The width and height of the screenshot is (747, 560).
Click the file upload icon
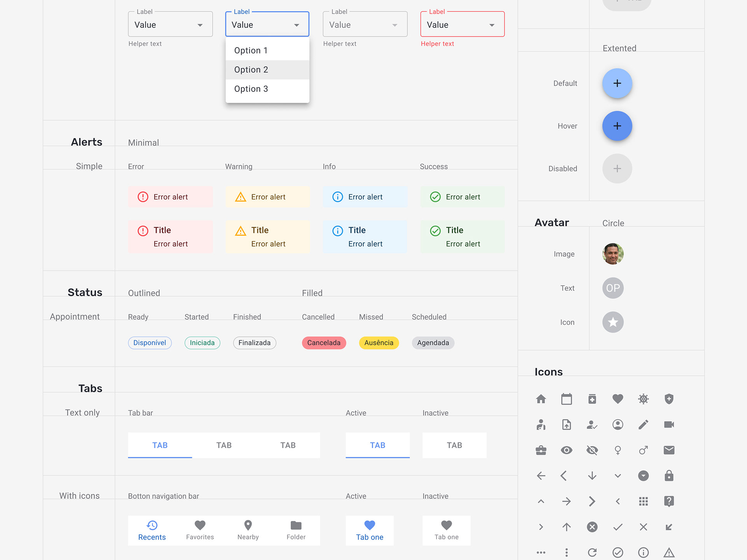pos(566,424)
